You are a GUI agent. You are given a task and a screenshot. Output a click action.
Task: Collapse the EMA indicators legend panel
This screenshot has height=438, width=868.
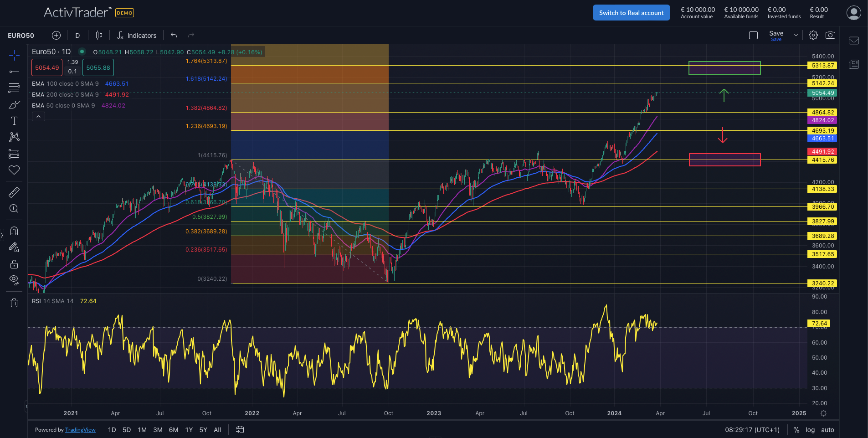pos(38,116)
